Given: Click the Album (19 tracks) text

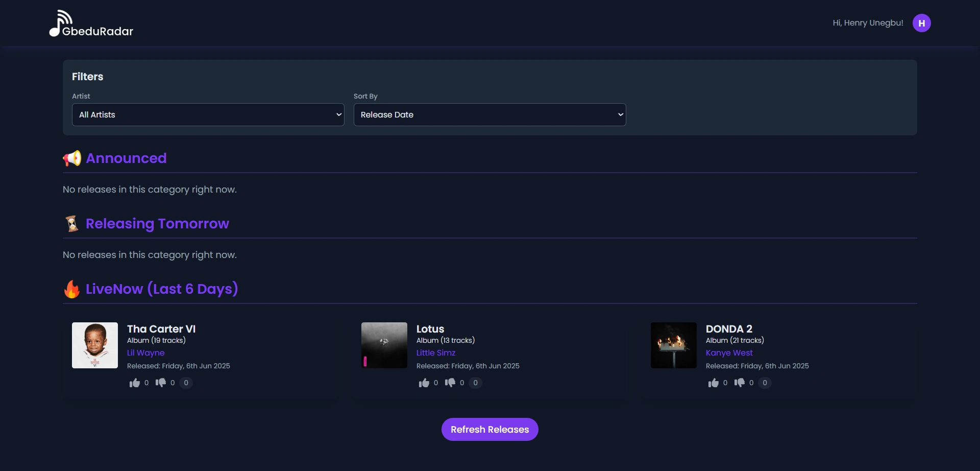Looking at the screenshot, I should [x=156, y=341].
